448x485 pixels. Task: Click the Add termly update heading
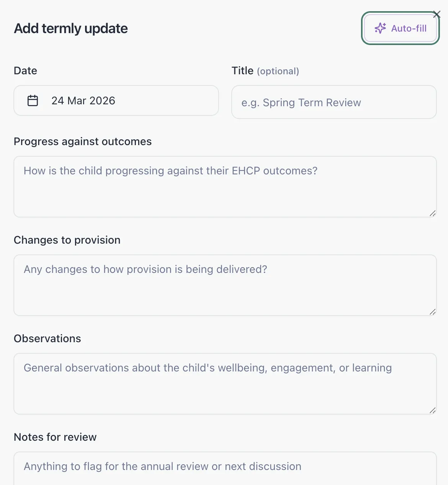click(71, 28)
